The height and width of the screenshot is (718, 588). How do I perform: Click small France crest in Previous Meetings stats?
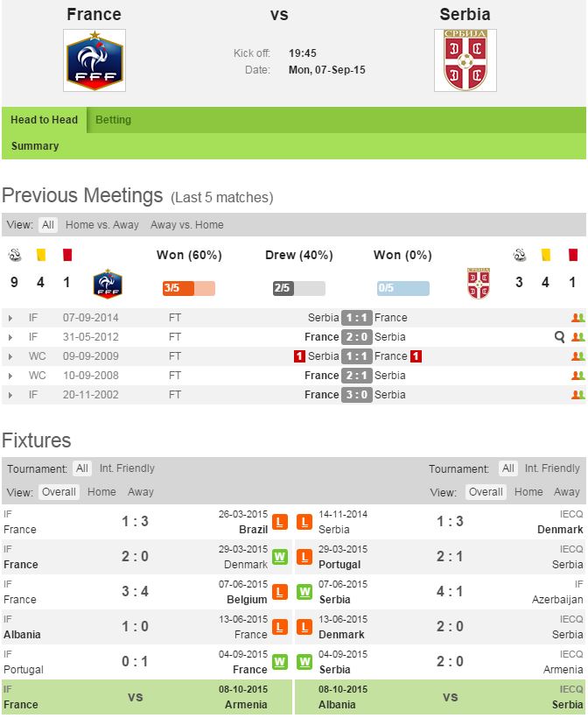108,284
